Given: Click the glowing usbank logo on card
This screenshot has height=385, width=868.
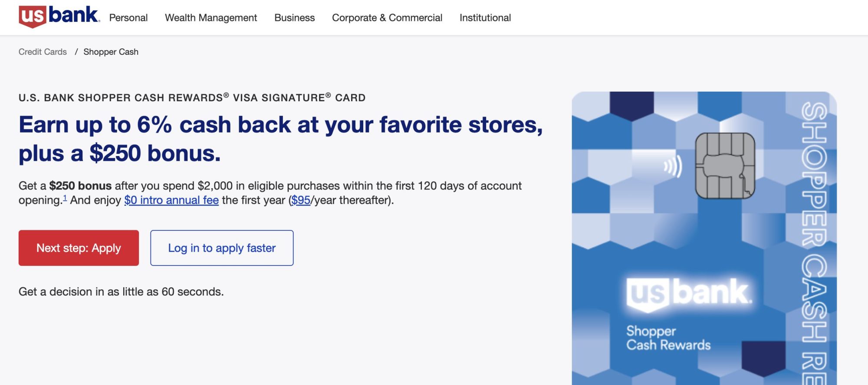Looking at the screenshot, I should [689, 293].
